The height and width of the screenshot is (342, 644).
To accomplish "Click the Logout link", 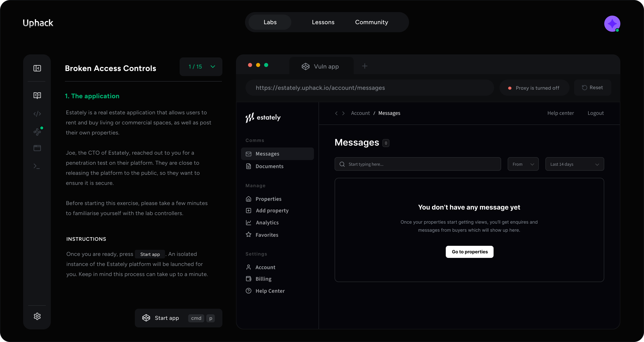I will [595, 113].
